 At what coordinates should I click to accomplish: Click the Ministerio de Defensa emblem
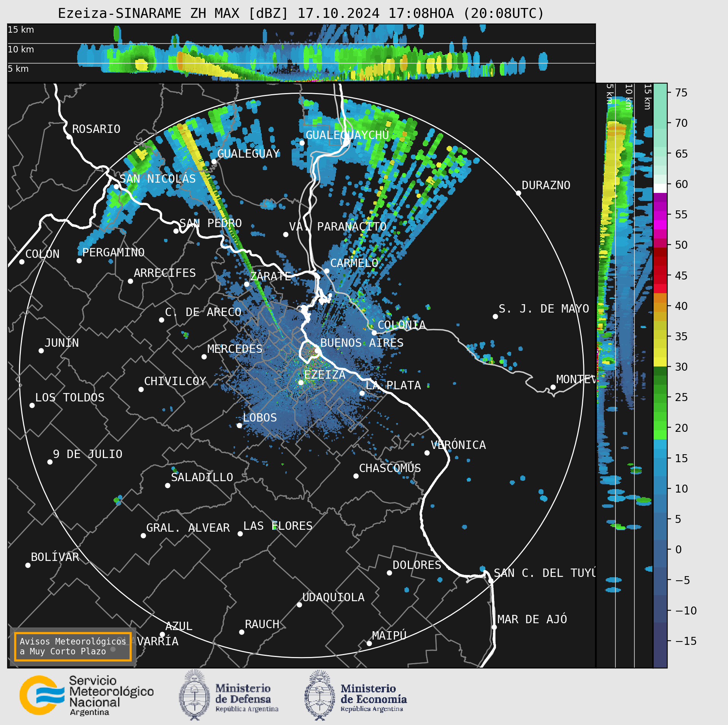[194, 695]
